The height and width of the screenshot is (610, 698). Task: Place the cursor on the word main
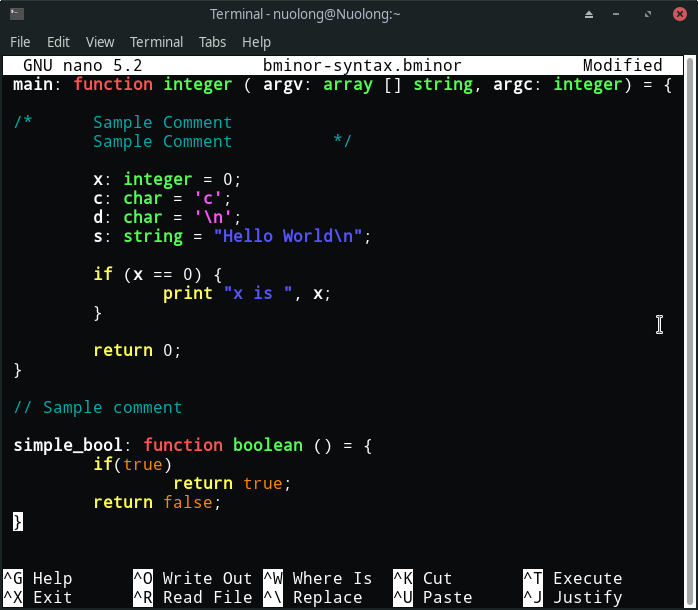[33, 84]
